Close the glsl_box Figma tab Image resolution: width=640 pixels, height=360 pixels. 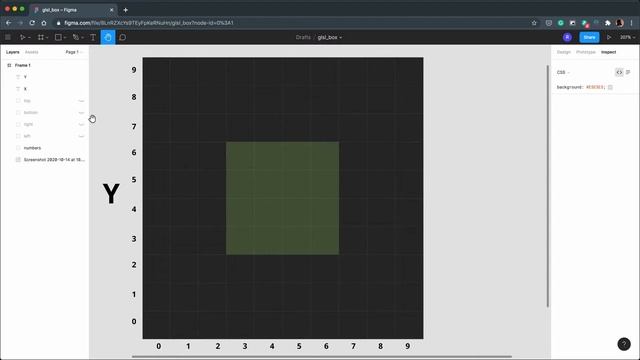click(x=111, y=10)
